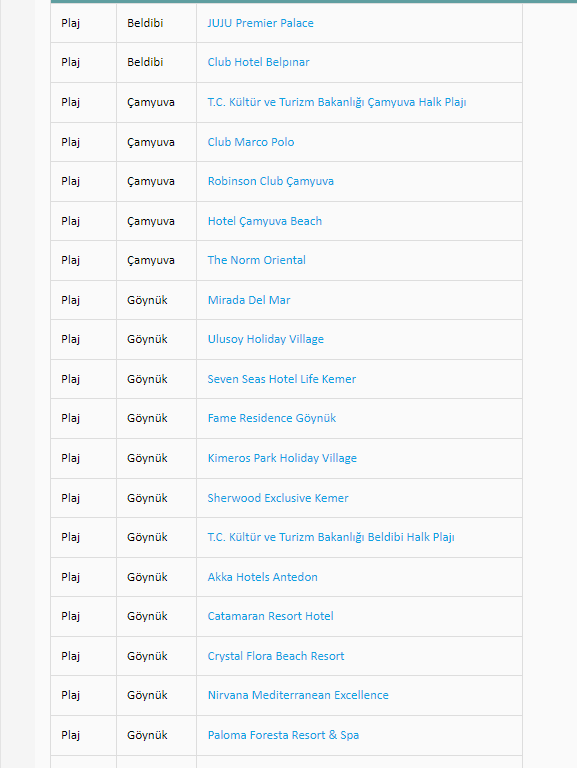Open The Norm Oriental link
Image resolution: width=577 pixels, height=768 pixels.
coord(256,260)
